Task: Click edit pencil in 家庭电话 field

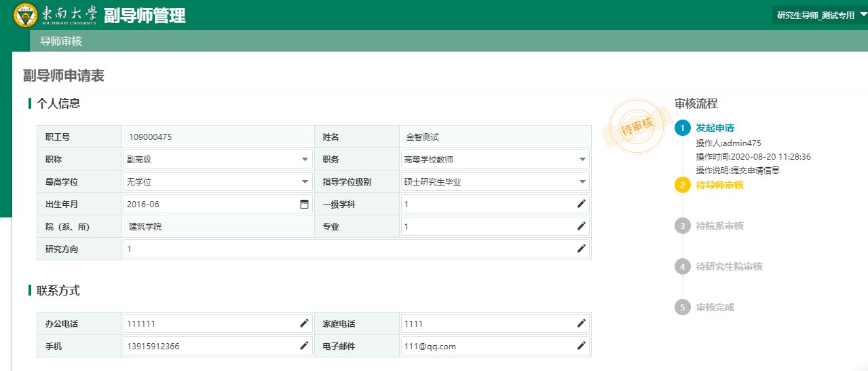Action: 581,323
